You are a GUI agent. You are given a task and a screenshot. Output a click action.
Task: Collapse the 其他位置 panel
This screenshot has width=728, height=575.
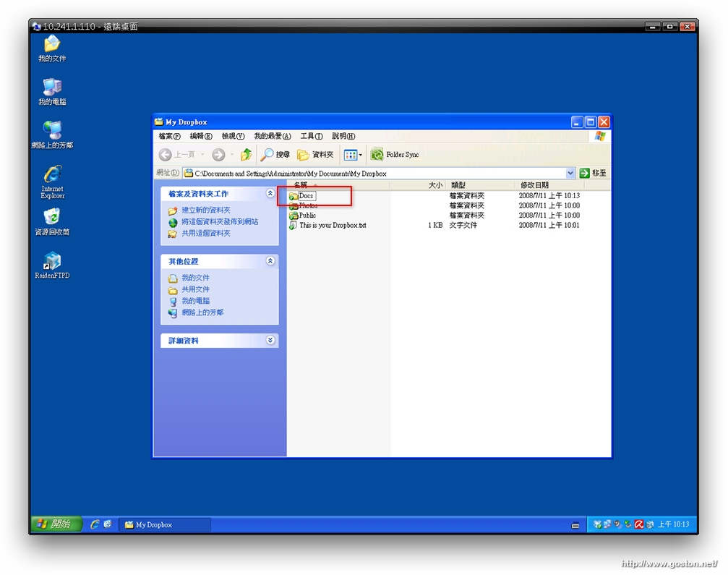tap(270, 261)
